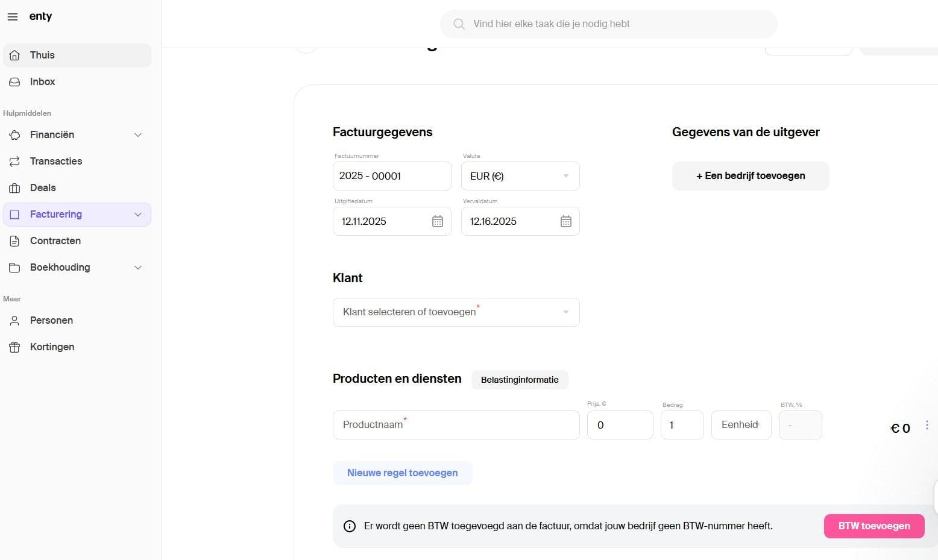Click the Thuis home icon
The image size is (938, 560).
(14, 55)
